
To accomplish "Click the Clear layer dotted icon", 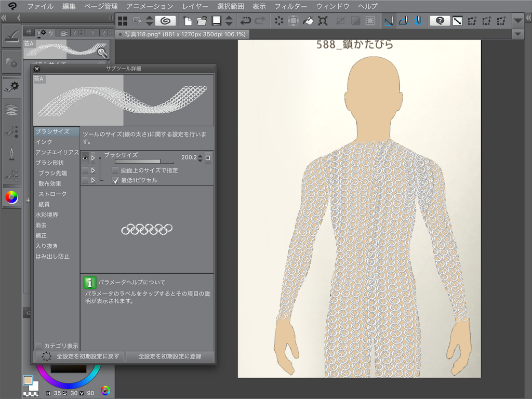I will pyautogui.click(x=279, y=21).
